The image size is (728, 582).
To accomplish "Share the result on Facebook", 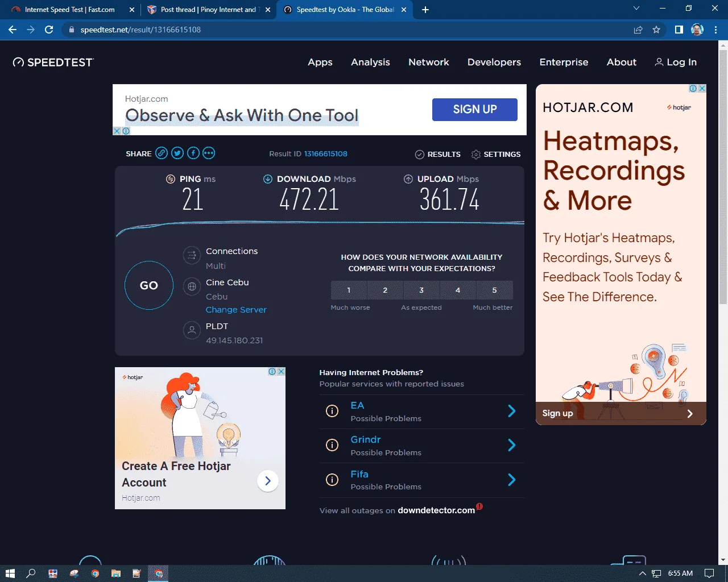I will 193,153.
